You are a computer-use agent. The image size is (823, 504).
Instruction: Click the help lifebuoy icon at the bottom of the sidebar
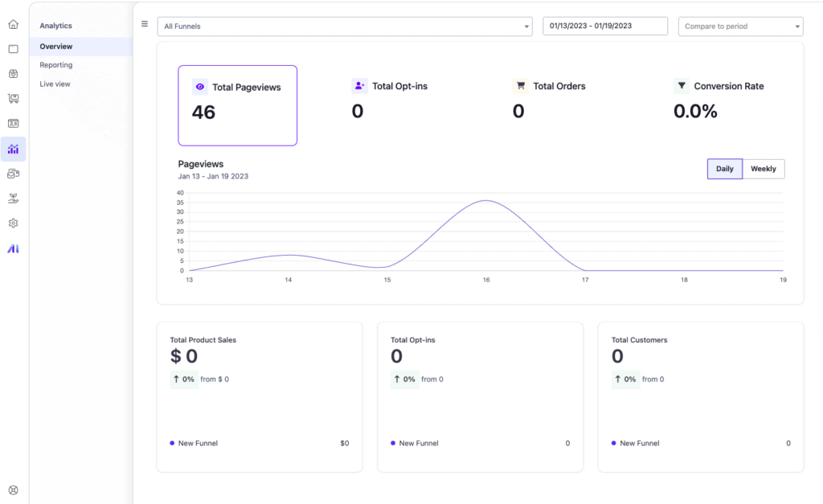tap(13, 490)
